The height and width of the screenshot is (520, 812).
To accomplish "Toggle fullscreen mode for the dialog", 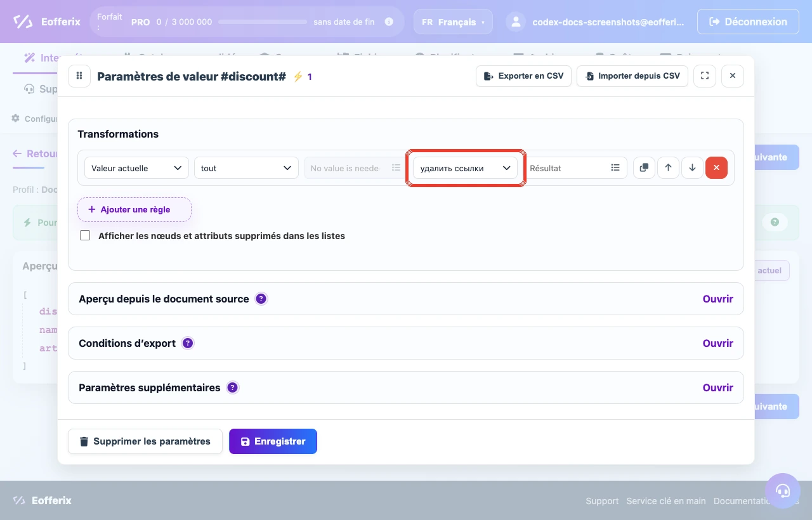I will tap(705, 76).
